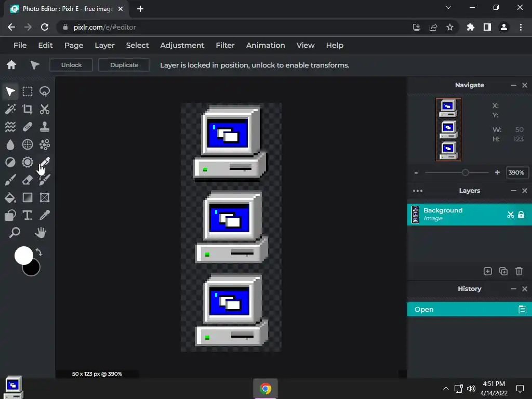532x399 pixels.
Task: Open the Animation menu
Action: tap(265, 45)
